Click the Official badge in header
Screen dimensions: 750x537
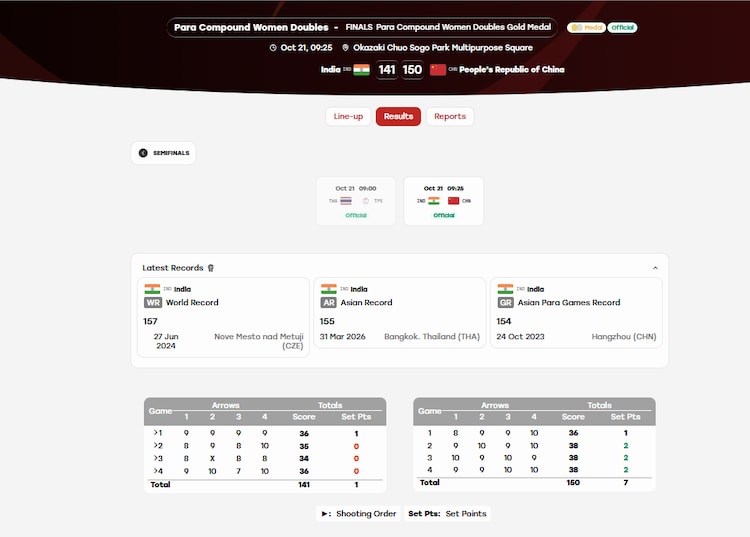pyautogui.click(x=622, y=28)
